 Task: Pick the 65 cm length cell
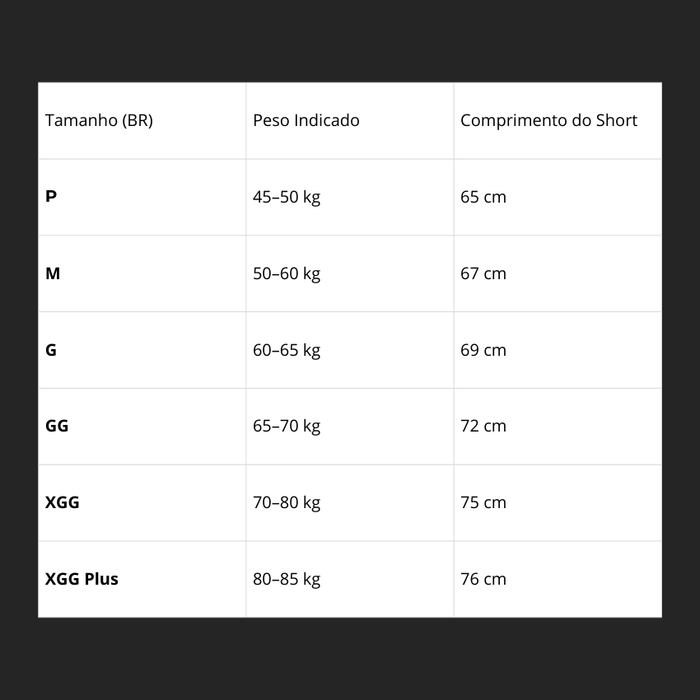coord(483,197)
